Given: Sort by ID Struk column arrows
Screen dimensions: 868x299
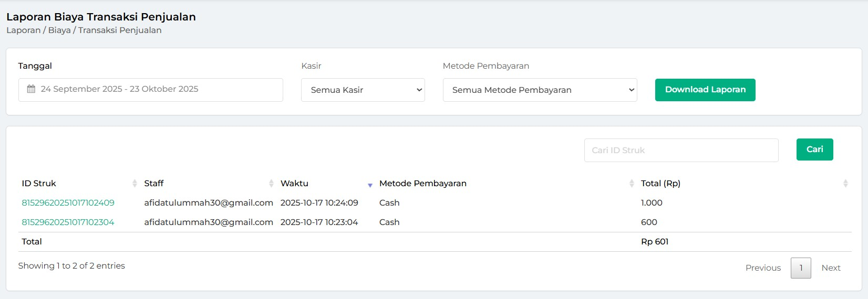Looking at the screenshot, I should coord(135,183).
